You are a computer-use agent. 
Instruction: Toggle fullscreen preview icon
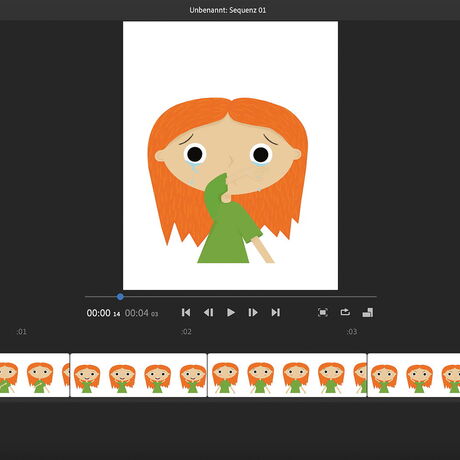[x=323, y=312]
